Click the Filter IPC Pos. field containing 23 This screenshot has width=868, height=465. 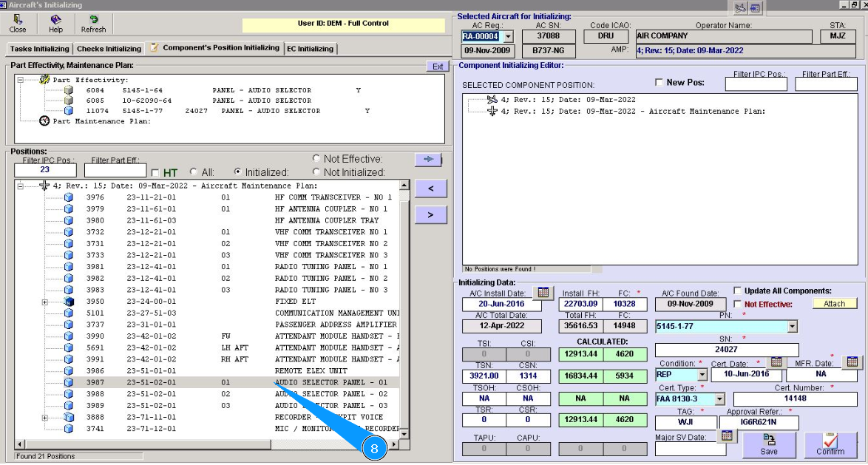click(x=46, y=170)
